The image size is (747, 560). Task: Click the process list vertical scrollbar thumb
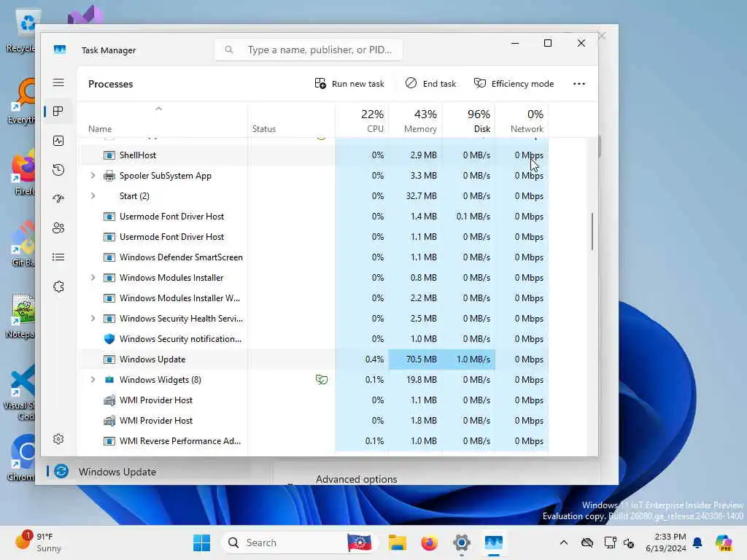592,231
